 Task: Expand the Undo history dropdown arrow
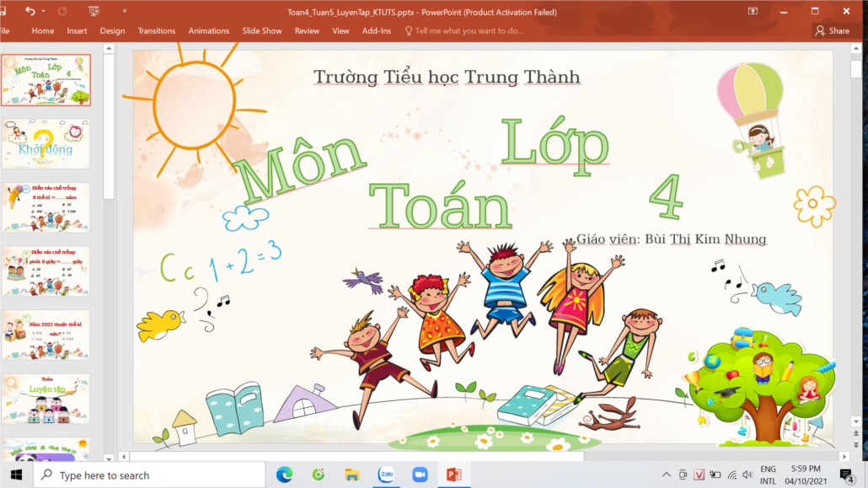tap(43, 12)
